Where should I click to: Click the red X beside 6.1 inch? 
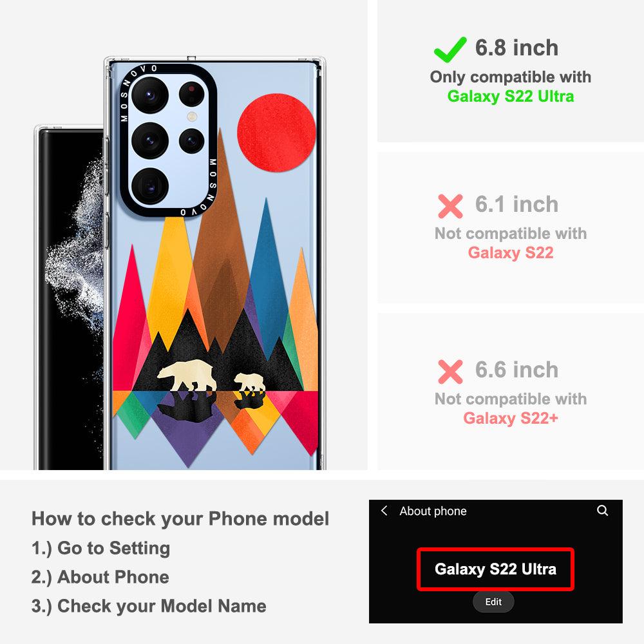coord(450,206)
